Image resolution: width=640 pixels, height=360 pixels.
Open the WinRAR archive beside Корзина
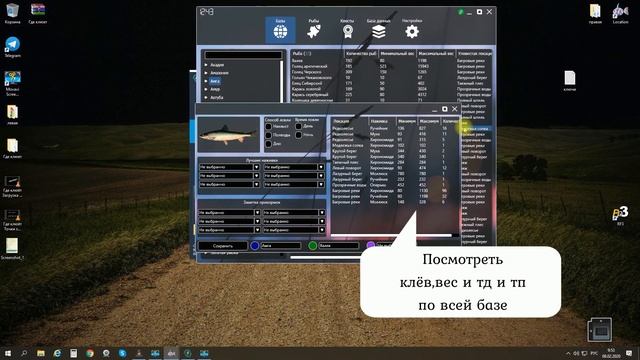coord(38,13)
